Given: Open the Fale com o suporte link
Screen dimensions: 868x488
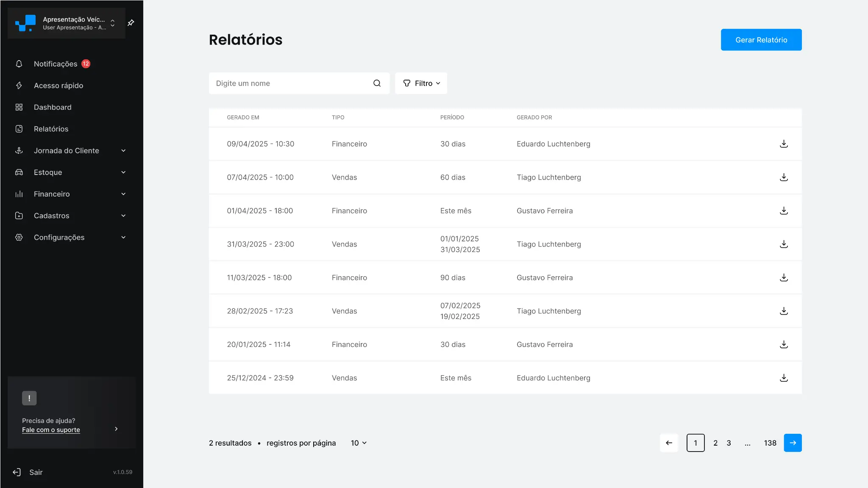Looking at the screenshot, I should pyautogui.click(x=51, y=430).
